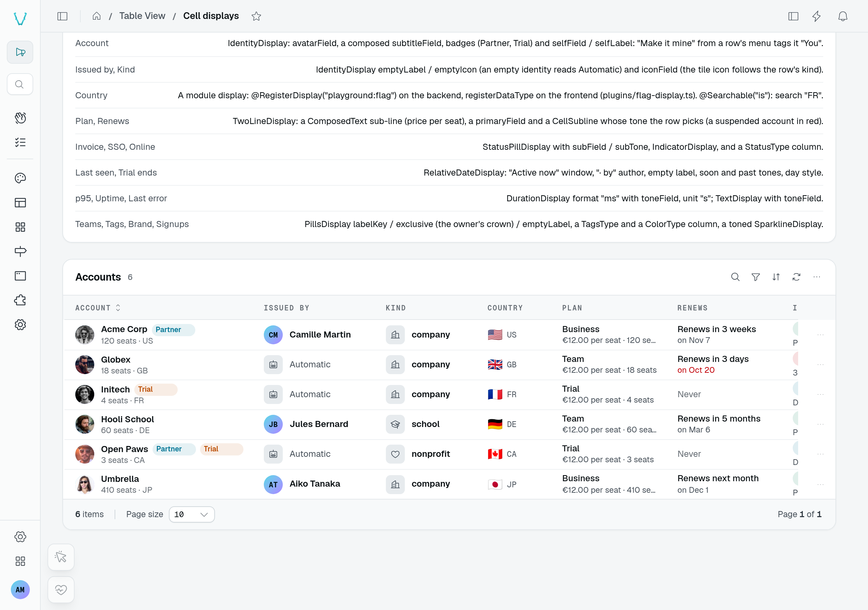Click the Trial badge on Initech
This screenshot has width=868, height=610.
click(x=156, y=389)
